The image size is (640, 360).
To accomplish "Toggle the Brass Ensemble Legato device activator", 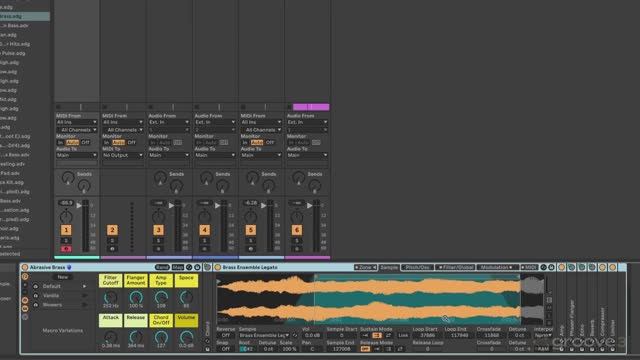I will tap(218, 267).
